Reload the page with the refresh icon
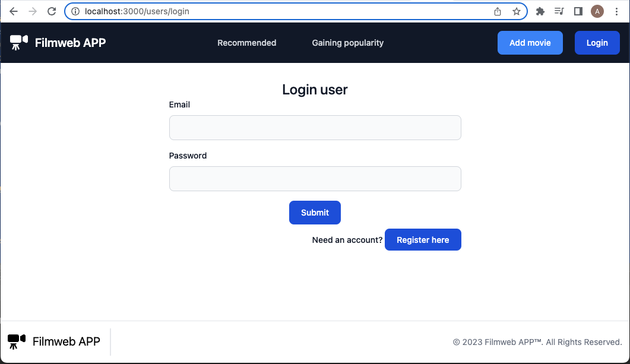The width and height of the screenshot is (630, 364). coord(52,11)
